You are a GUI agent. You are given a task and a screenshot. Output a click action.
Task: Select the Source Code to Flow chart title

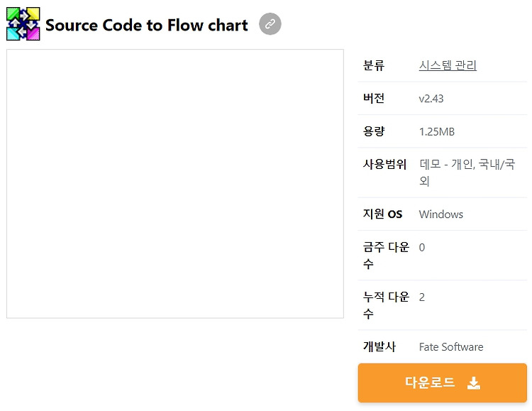[147, 25]
